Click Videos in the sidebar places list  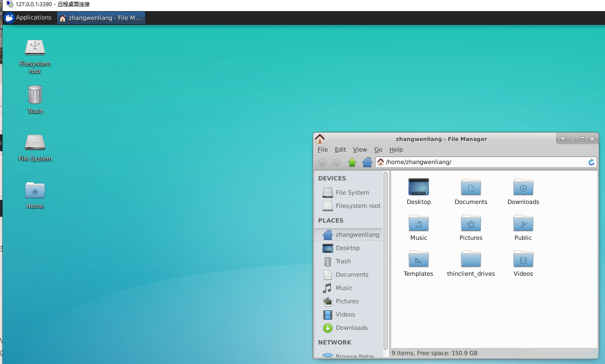coord(345,315)
